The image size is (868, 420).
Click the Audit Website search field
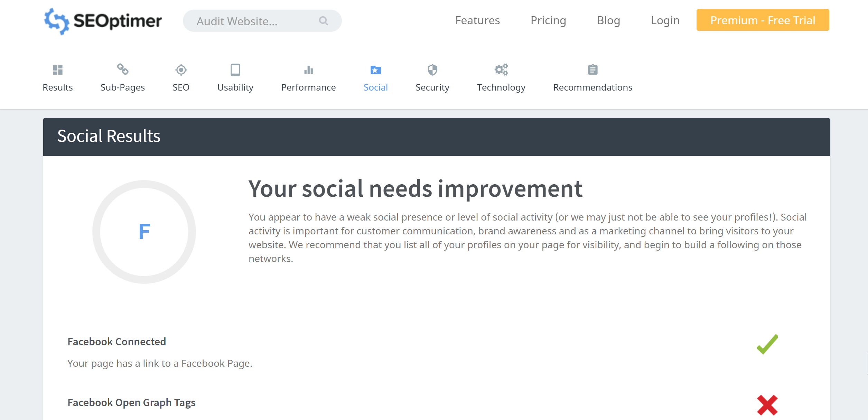[x=263, y=21]
